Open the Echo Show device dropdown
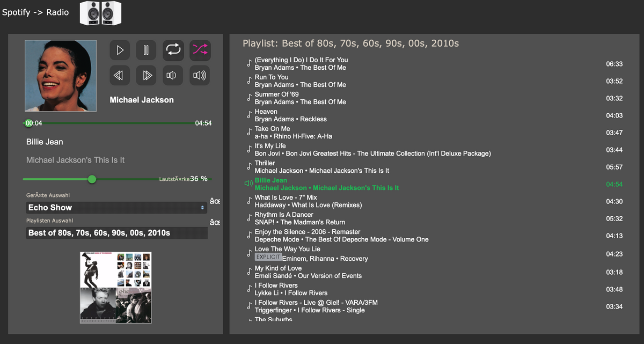The width and height of the screenshot is (644, 344). 116,208
